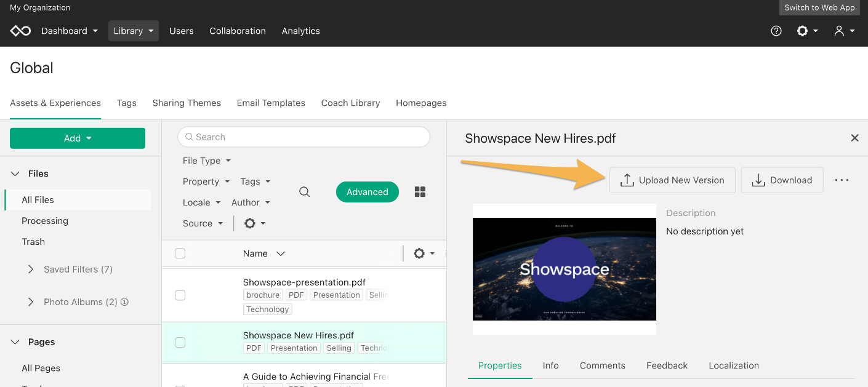Switch to the Localization tab
868x387 pixels.
pos(734,365)
